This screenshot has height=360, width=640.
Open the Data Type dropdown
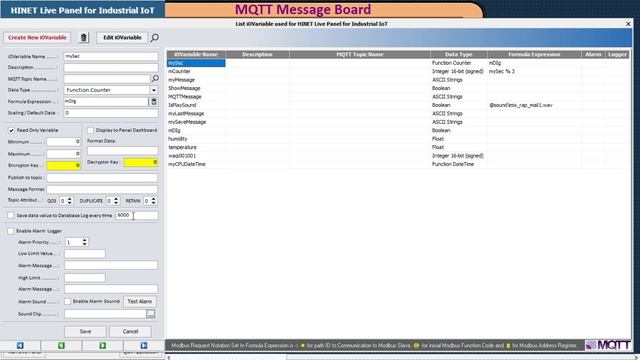coord(154,90)
